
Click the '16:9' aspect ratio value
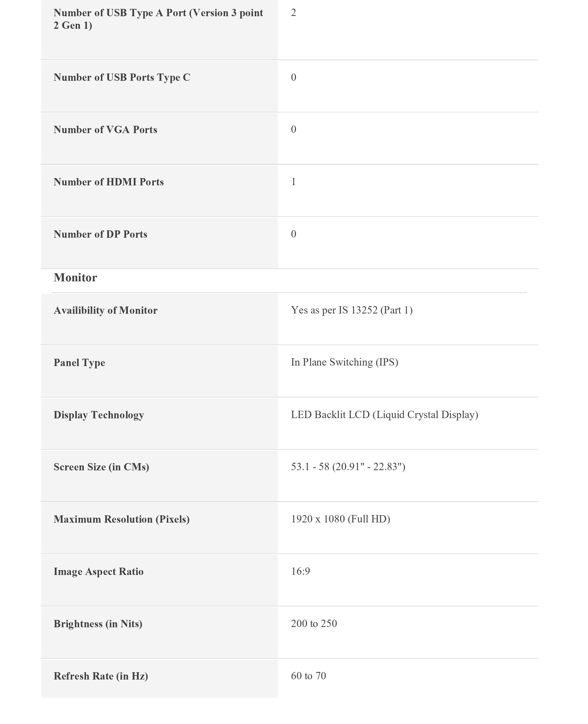click(300, 571)
